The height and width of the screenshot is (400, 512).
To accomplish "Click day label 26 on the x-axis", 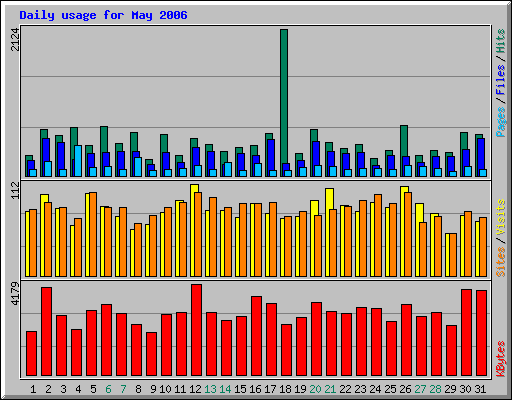I will pos(405,389).
